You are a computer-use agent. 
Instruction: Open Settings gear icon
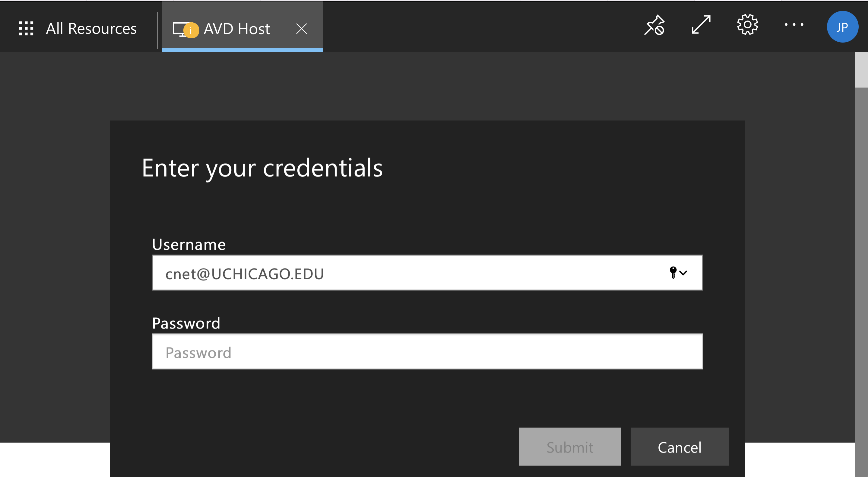point(747,25)
